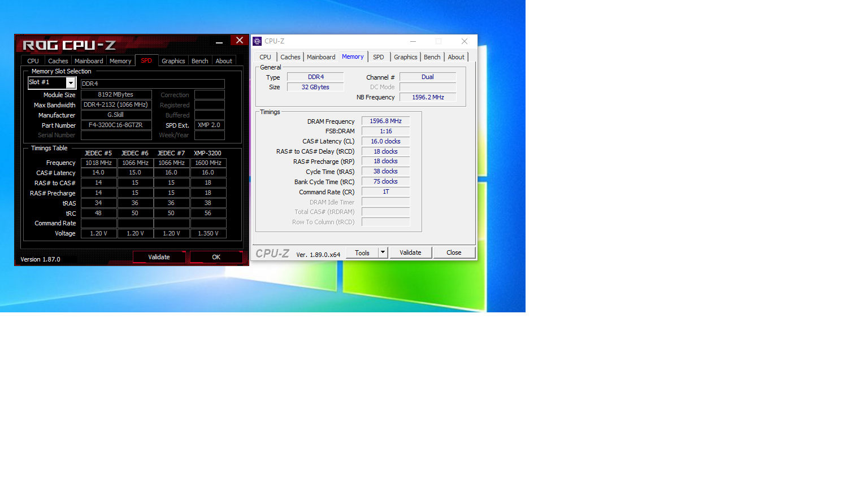
Task: Open CPU tab in the gray CPU-Z window
Action: click(265, 57)
